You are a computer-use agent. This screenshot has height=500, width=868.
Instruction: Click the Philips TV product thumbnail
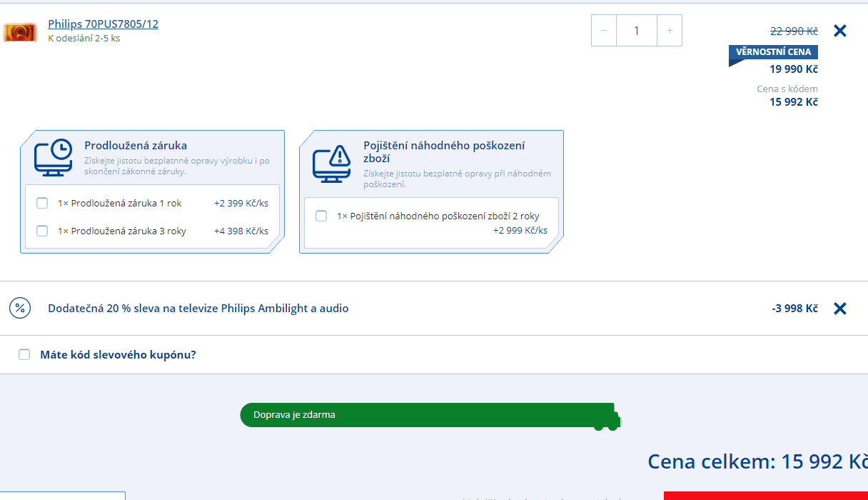(20, 32)
